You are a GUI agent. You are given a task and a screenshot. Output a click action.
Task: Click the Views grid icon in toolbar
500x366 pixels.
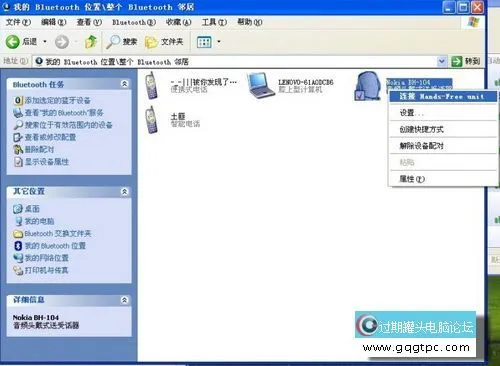[x=204, y=42]
